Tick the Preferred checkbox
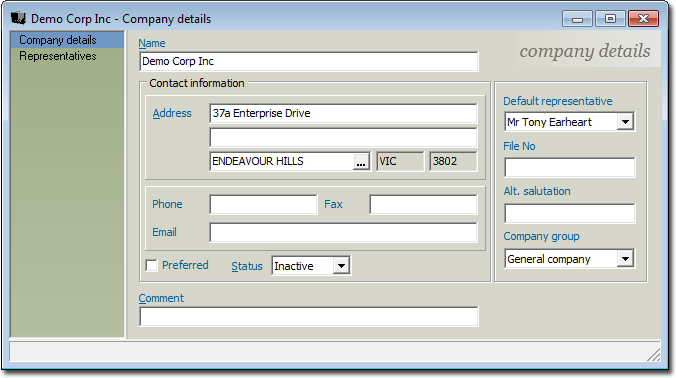The height and width of the screenshot is (378, 676). pyautogui.click(x=151, y=265)
